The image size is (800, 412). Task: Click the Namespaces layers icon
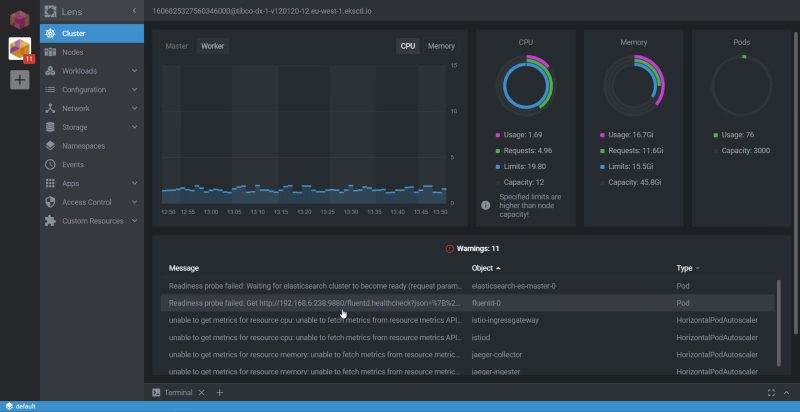[50, 146]
